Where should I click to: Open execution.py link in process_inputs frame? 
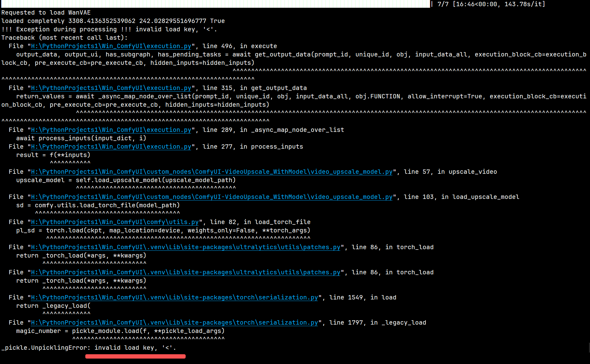(110, 146)
